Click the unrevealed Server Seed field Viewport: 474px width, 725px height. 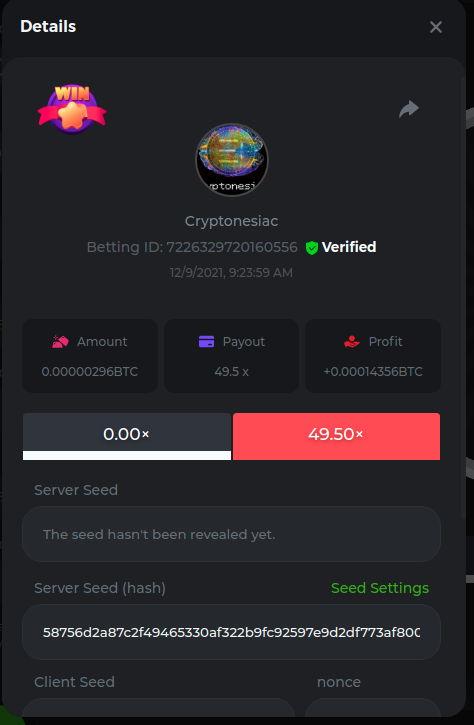231,534
